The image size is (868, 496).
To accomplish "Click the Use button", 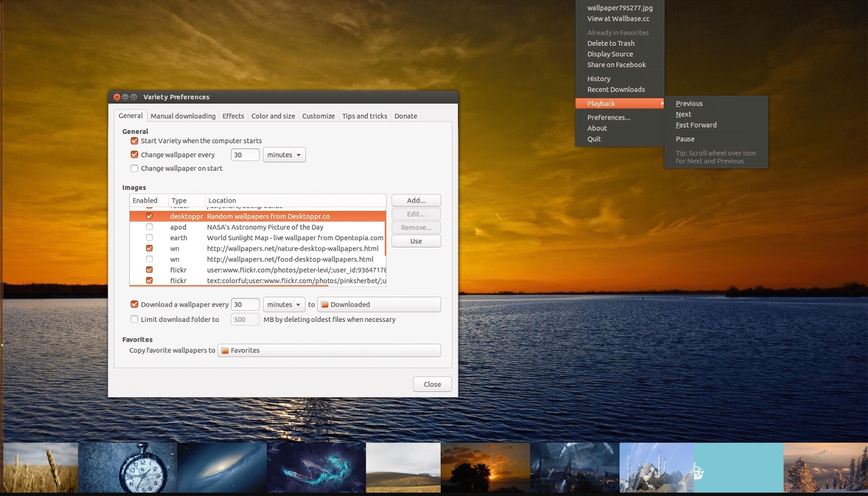I will click(416, 241).
